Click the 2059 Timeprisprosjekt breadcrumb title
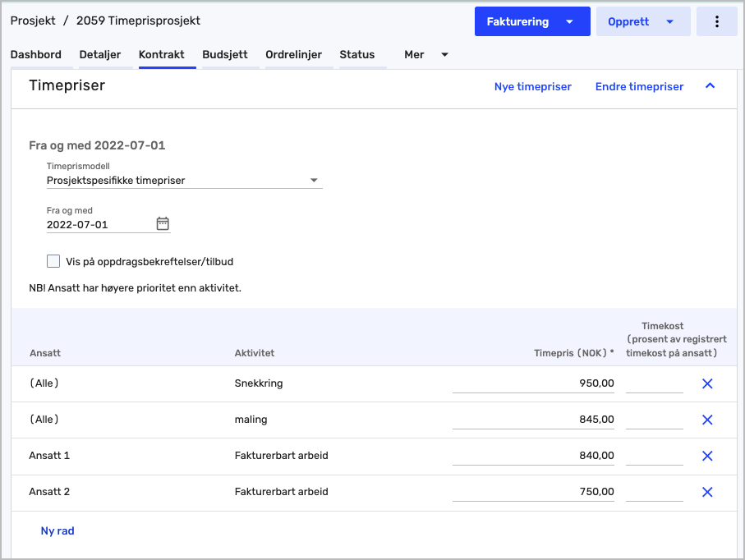 (138, 21)
